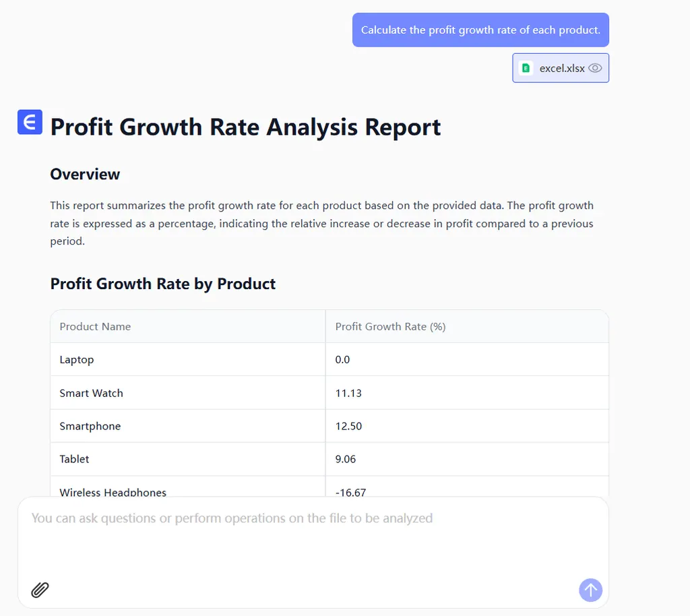Viewport: 690px width, 616px height.
Task: Click the 11.13 growth rate value
Action: pyautogui.click(x=348, y=393)
